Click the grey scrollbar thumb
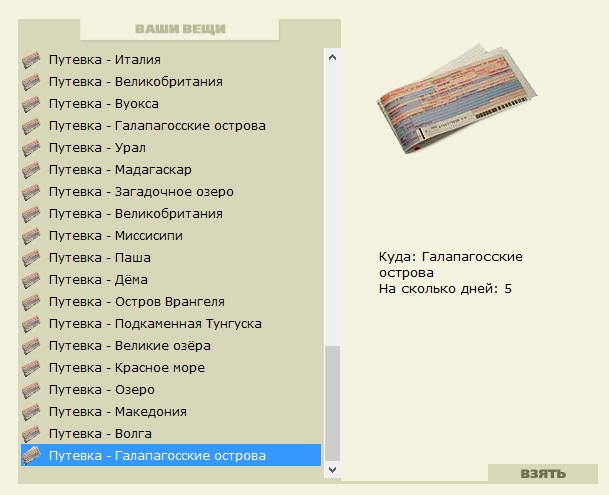The image size is (609, 495). [332, 403]
